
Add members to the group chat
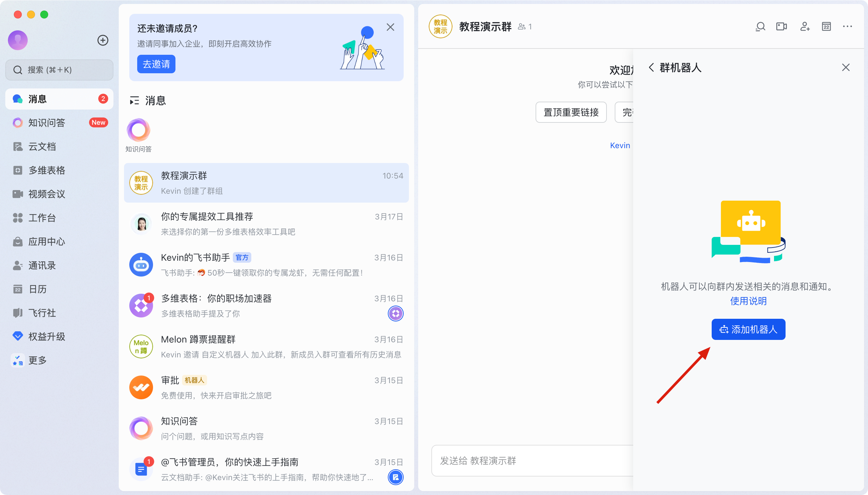tap(805, 26)
